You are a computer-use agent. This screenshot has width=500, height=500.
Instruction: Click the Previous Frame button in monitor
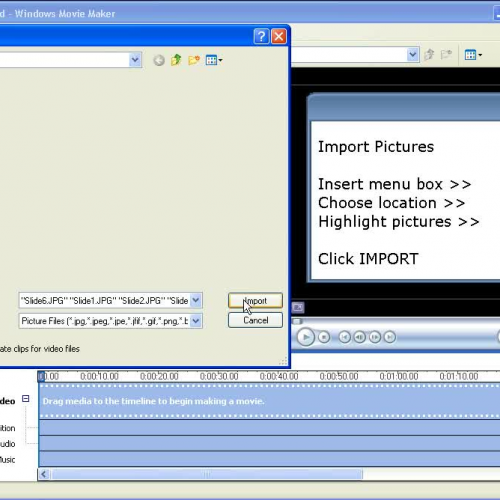tap(360, 337)
